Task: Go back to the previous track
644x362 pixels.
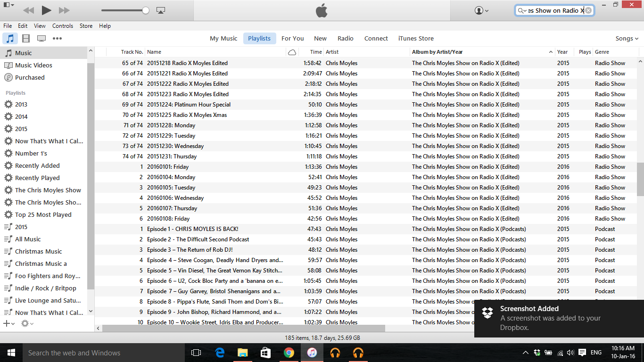Action: pos(28,10)
